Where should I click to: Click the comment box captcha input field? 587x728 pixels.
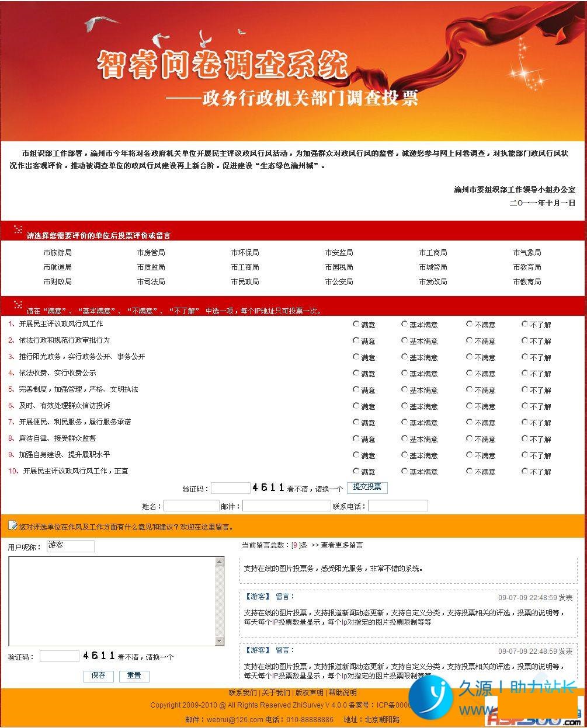(x=59, y=656)
